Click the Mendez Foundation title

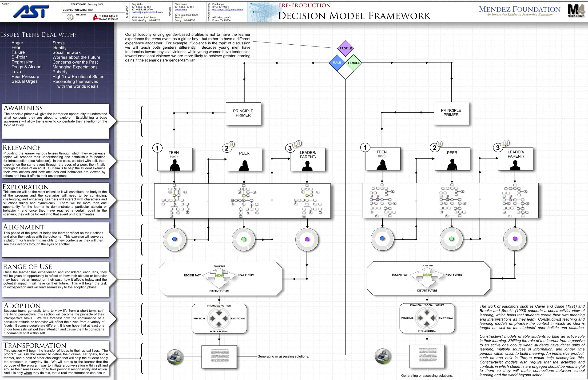(x=520, y=9)
